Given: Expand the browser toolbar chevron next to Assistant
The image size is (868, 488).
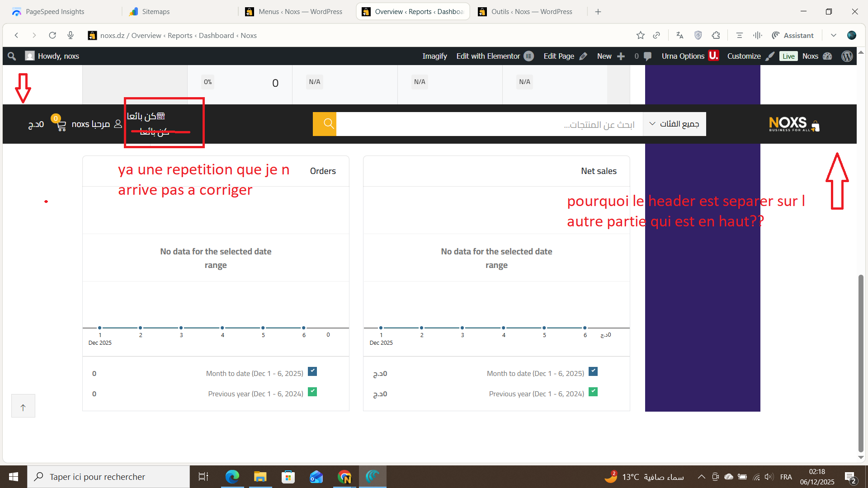Looking at the screenshot, I should tap(833, 35).
